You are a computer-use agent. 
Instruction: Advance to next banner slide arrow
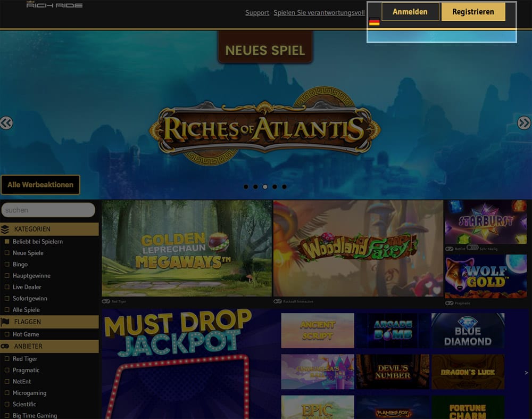pyautogui.click(x=524, y=123)
